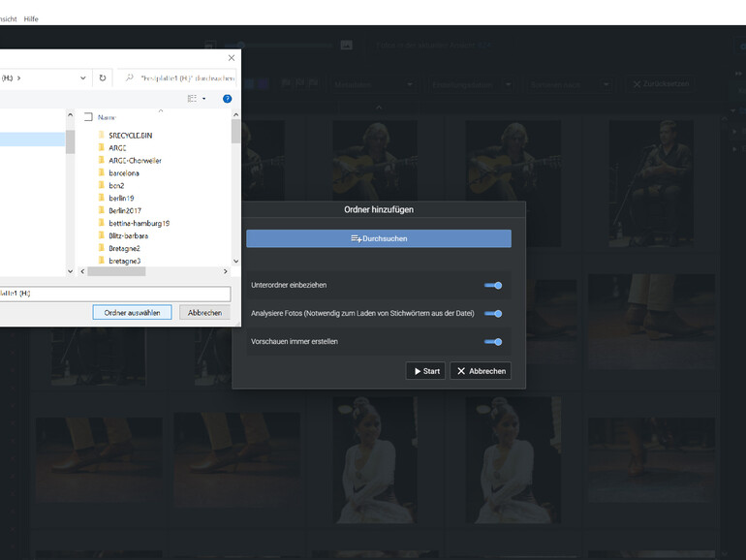Expand the path chevron after (H:)
The width and height of the screenshot is (746, 560).
[x=19, y=78]
